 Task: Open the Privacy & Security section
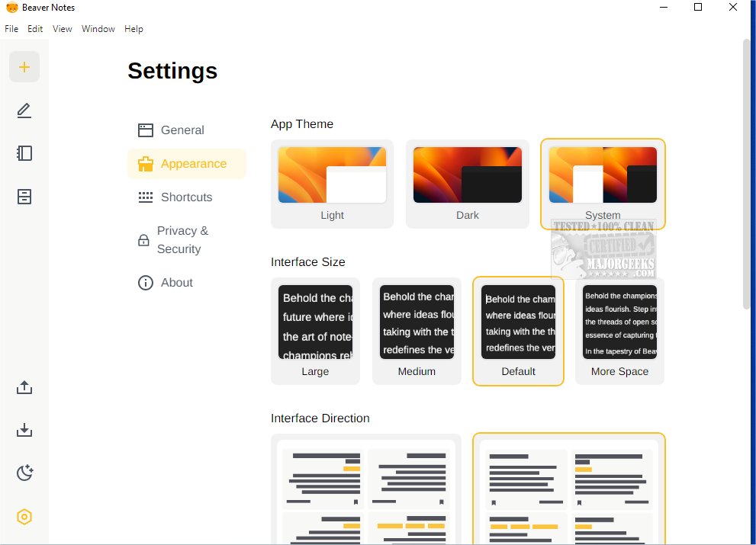click(x=183, y=239)
